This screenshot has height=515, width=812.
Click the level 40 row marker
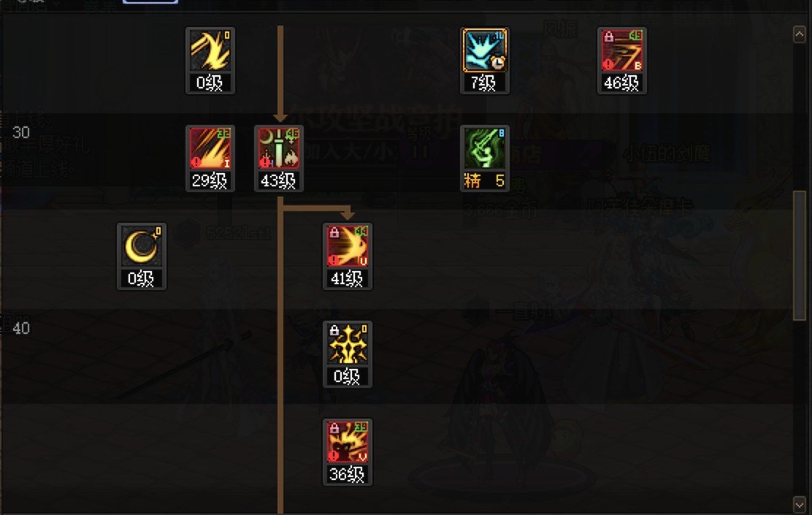pos(21,328)
